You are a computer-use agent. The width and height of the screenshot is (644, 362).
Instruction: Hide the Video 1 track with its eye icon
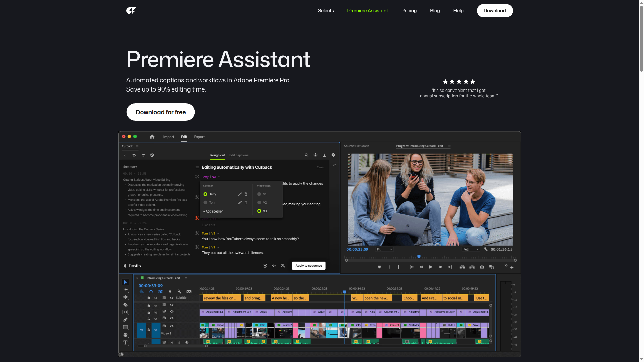172,326
